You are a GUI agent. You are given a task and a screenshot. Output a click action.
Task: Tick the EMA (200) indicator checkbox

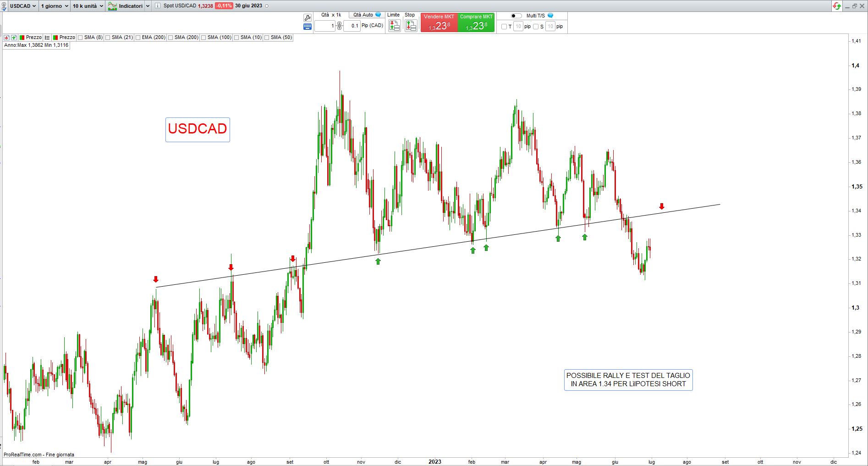138,38
